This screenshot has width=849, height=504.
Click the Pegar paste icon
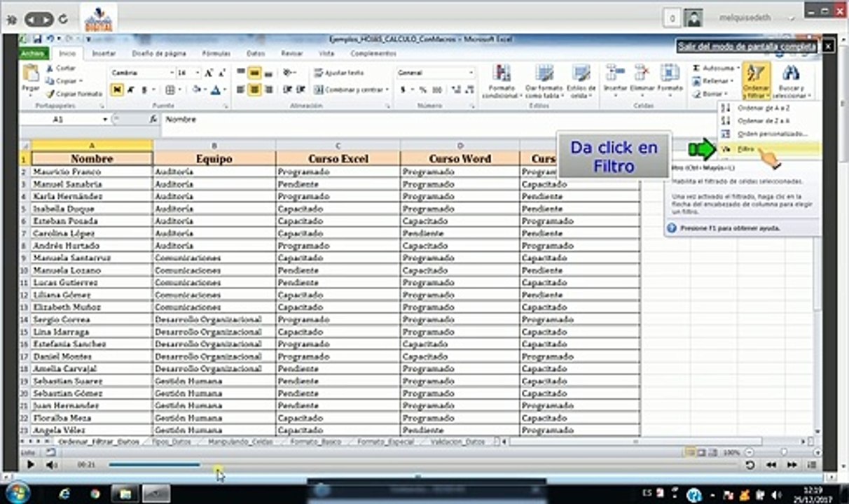point(31,74)
